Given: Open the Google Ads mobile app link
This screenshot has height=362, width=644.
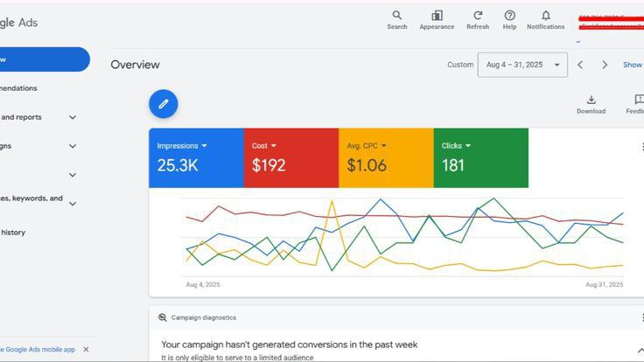Looking at the screenshot, I should pos(38,350).
